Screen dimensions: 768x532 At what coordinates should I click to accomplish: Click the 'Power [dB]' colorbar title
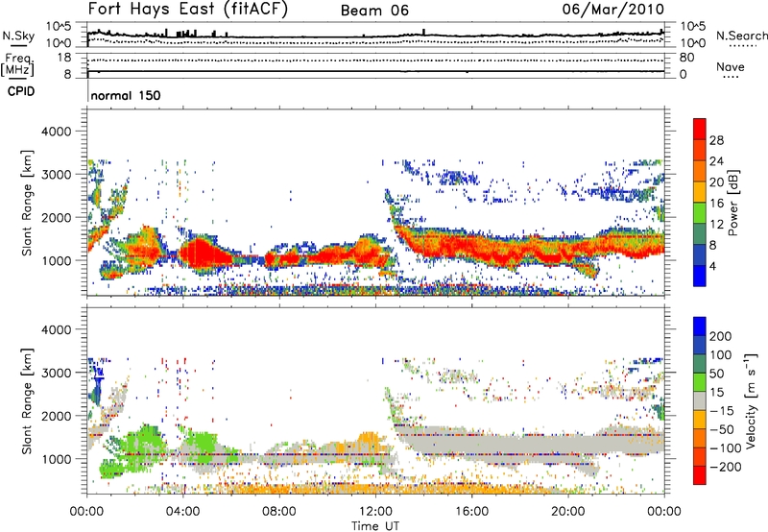coord(732,203)
